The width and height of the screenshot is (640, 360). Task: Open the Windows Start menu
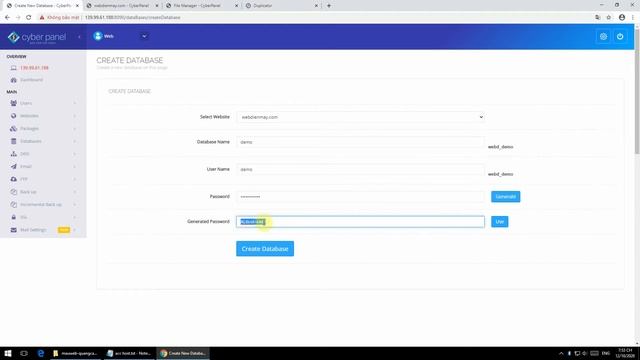(8, 353)
